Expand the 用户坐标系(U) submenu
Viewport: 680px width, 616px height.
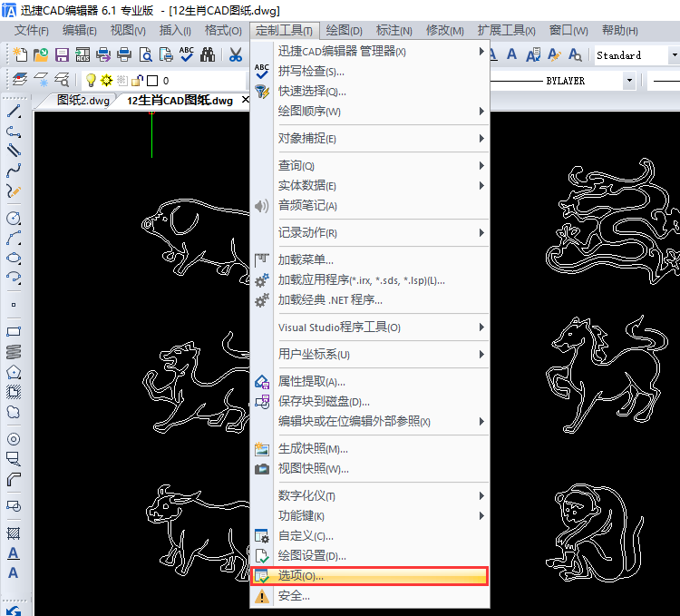click(x=370, y=354)
